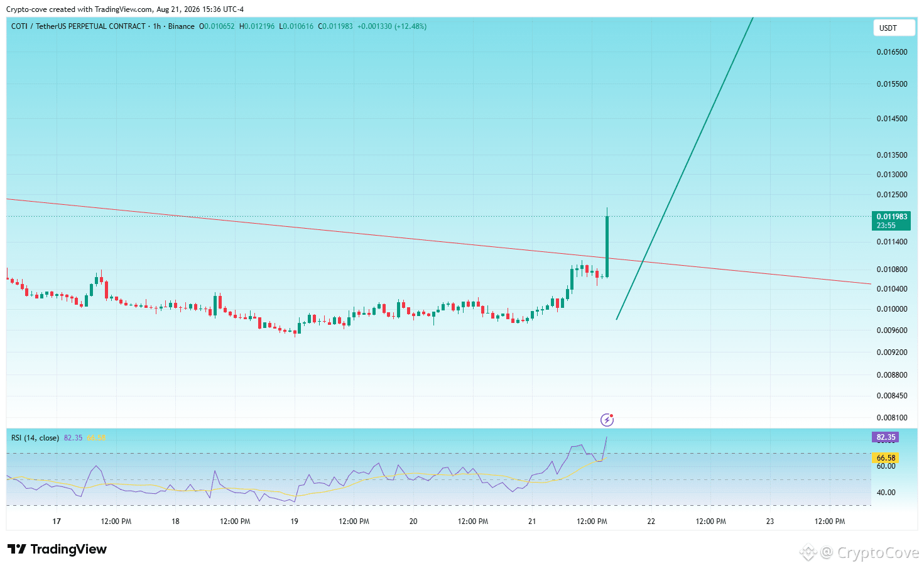924x568 pixels.
Task: Click the 0.016500 price scale label
Action: click(892, 52)
